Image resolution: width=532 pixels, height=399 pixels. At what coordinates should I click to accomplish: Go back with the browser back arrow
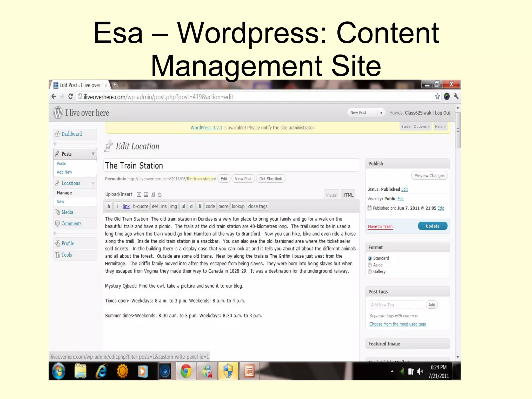[54, 97]
